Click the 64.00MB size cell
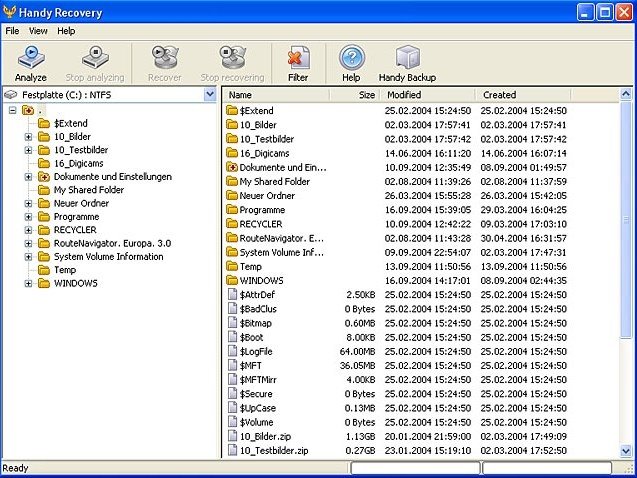637x478 pixels. click(358, 351)
